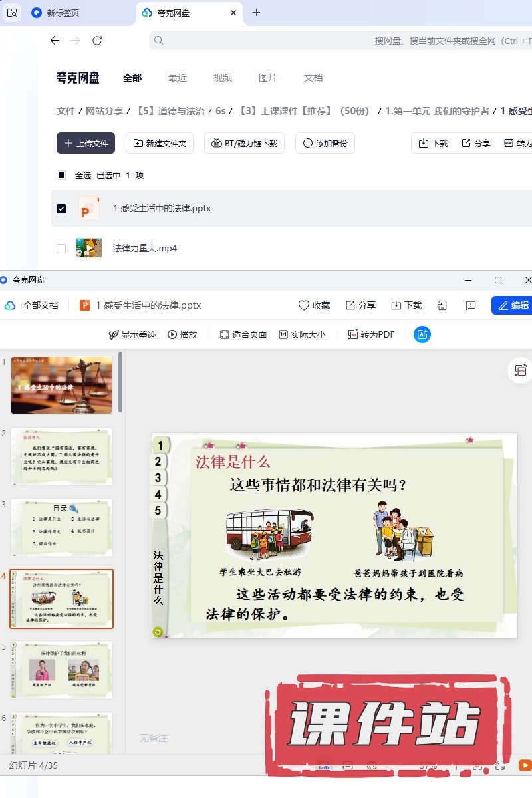Viewport: 532px width, 798px height.
Task: Click the slide thumbnail panel scrollbar
Action: 120,382
